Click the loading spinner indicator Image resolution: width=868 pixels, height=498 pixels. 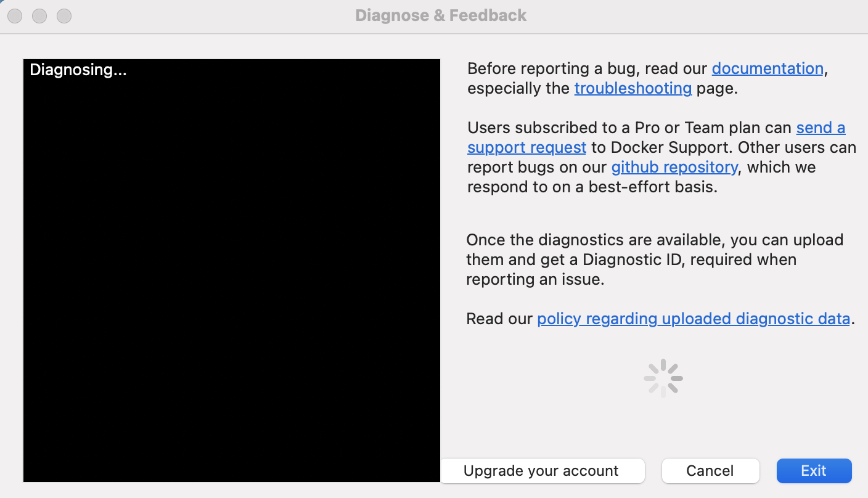point(663,378)
